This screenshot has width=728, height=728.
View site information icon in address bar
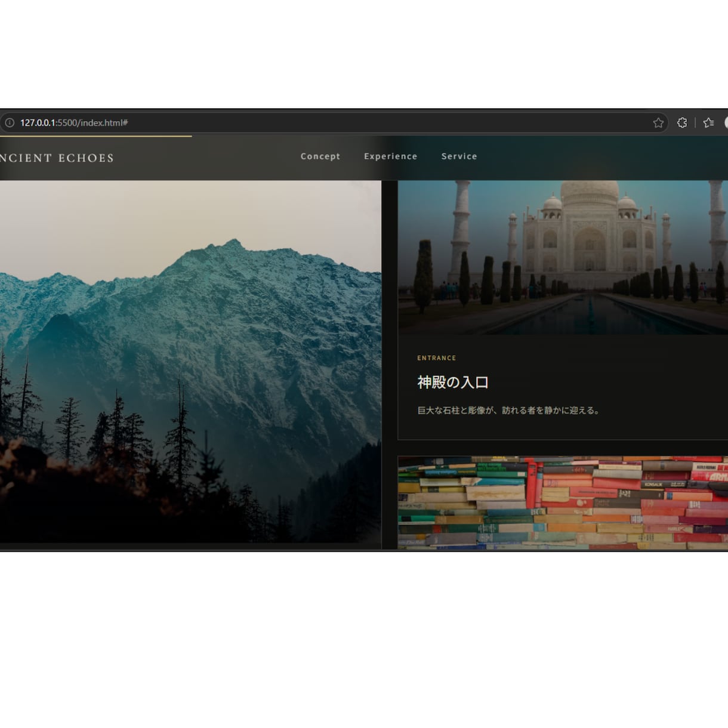[x=10, y=123]
